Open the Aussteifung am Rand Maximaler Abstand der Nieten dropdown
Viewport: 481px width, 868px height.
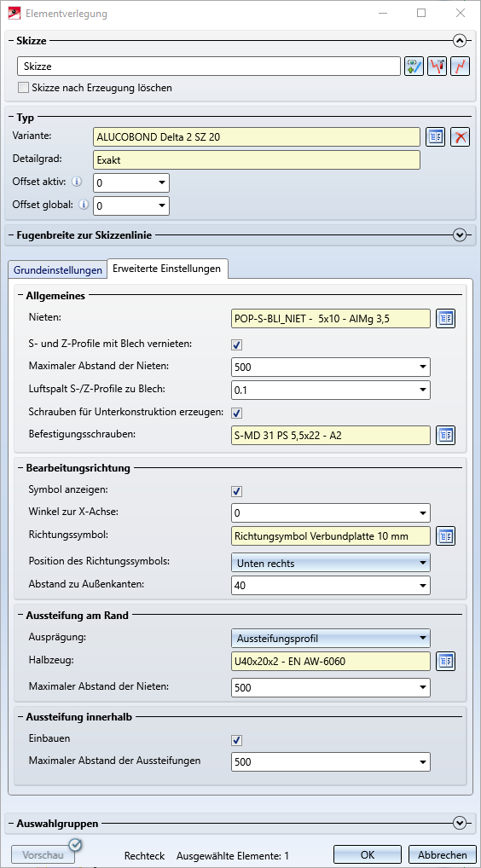point(423,688)
